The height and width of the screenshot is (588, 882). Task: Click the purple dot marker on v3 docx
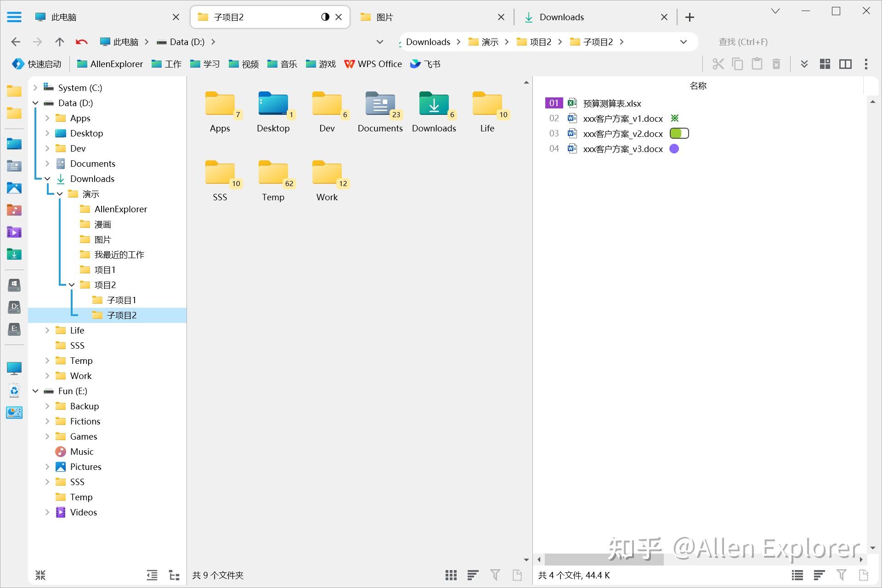point(674,148)
